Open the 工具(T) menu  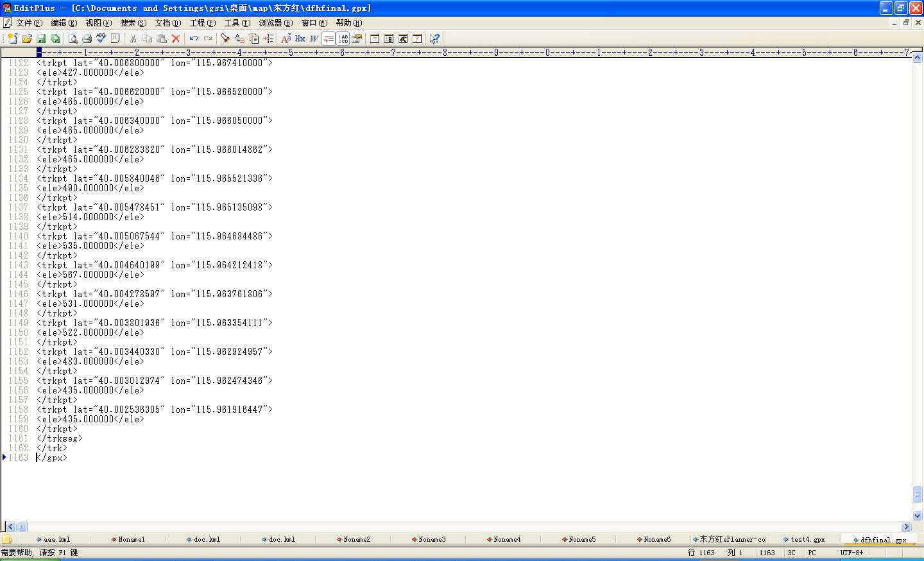[x=237, y=23]
